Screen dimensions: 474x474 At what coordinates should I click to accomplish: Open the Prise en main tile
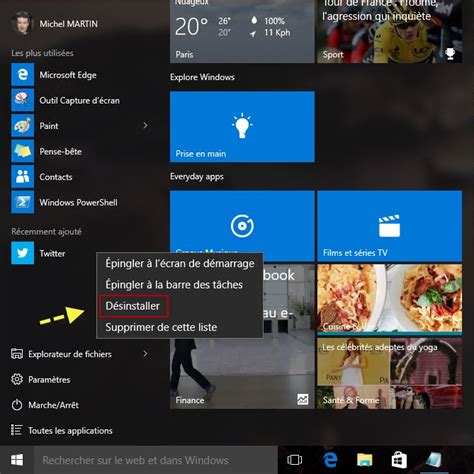242,127
